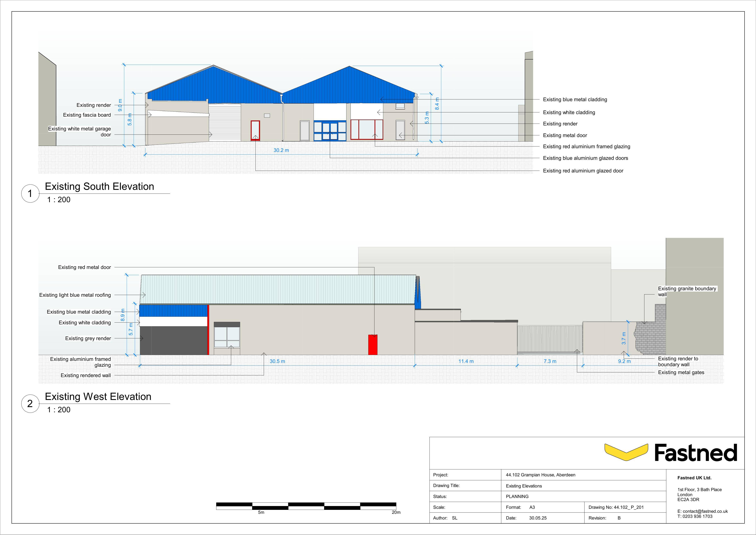Click 'Existing light blue metal roofing' label
The image size is (756, 535).
[75, 295]
